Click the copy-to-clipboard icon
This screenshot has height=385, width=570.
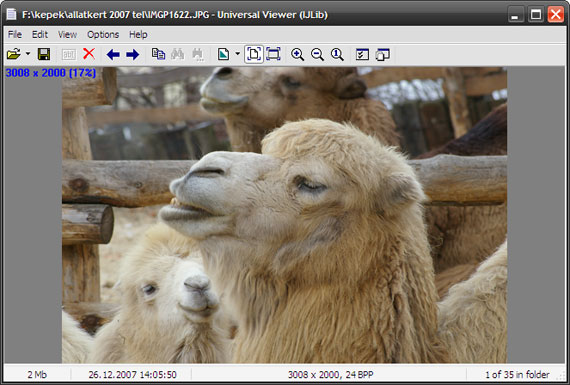point(158,54)
